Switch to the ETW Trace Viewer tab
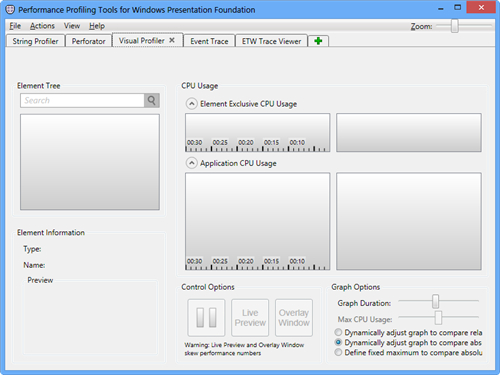500x375 pixels. click(271, 41)
